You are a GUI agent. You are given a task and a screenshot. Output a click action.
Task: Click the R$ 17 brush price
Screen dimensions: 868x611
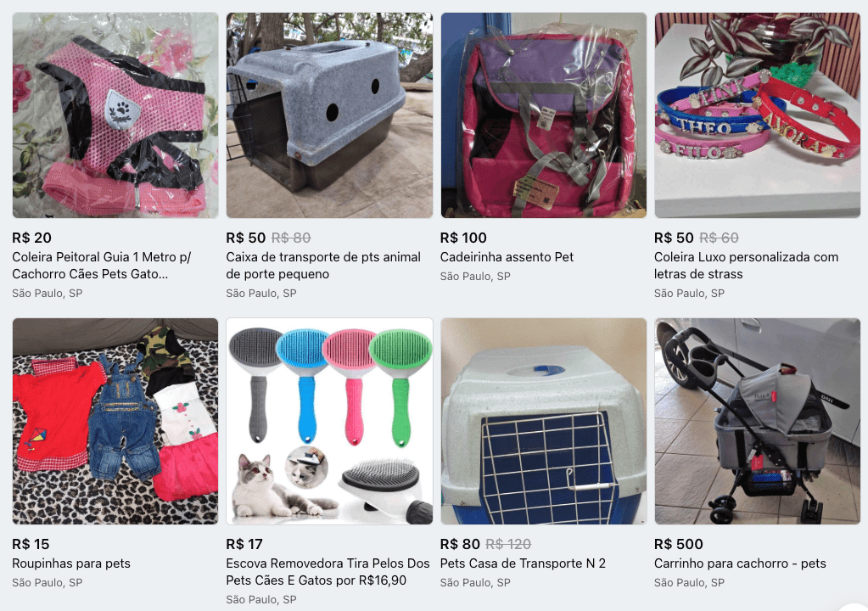coord(244,544)
